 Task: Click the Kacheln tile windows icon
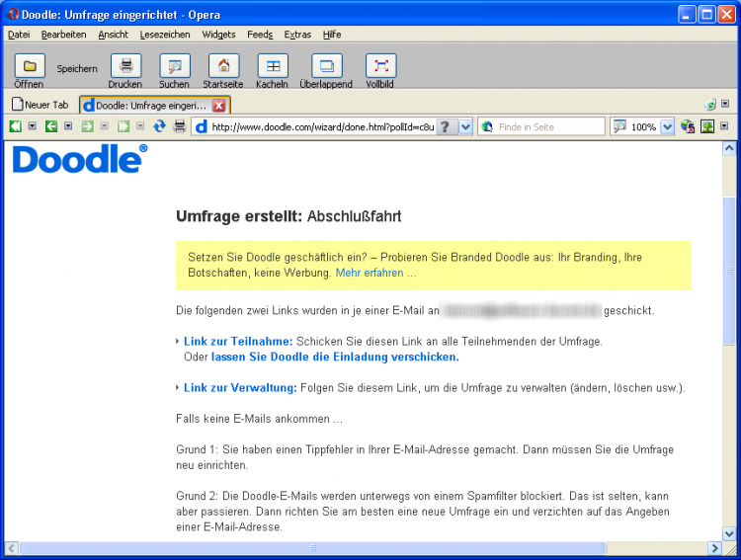pos(272,66)
